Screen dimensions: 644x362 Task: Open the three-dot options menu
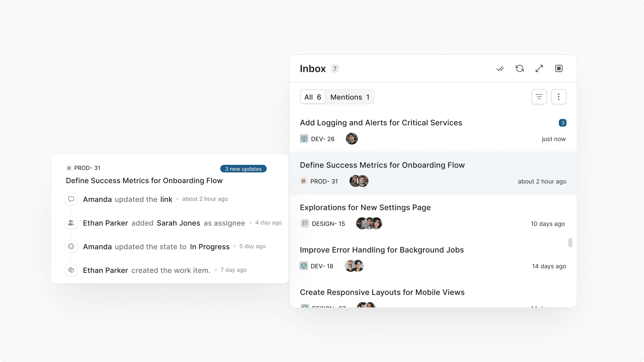tap(559, 97)
